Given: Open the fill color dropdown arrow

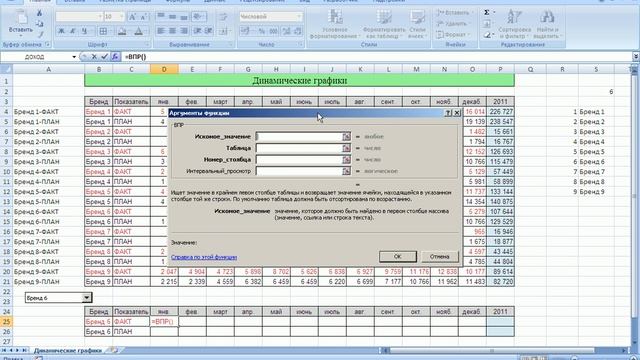Looking at the screenshot, I should [129, 31].
